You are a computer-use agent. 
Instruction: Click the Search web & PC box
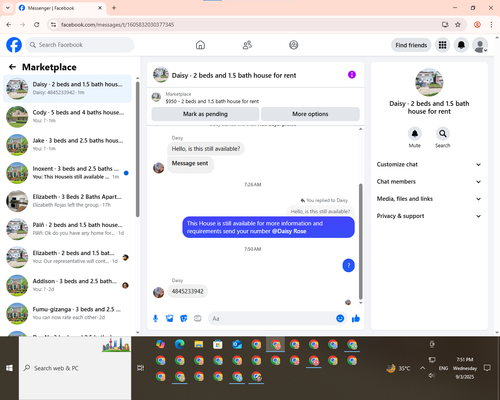pos(75,368)
